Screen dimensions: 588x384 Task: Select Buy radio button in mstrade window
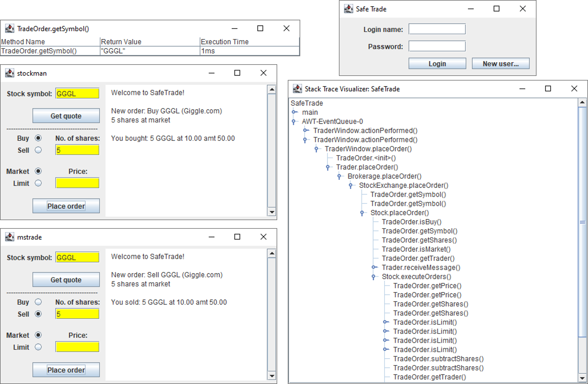(x=38, y=302)
